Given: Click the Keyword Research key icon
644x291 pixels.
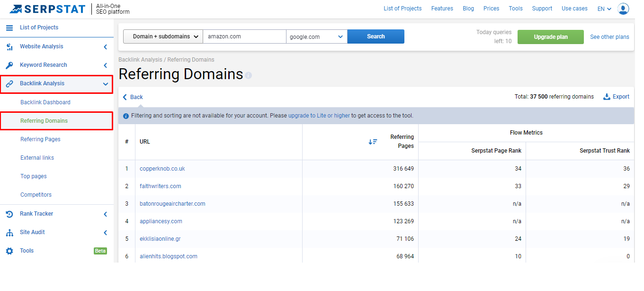Looking at the screenshot, I should click(x=9, y=65).
